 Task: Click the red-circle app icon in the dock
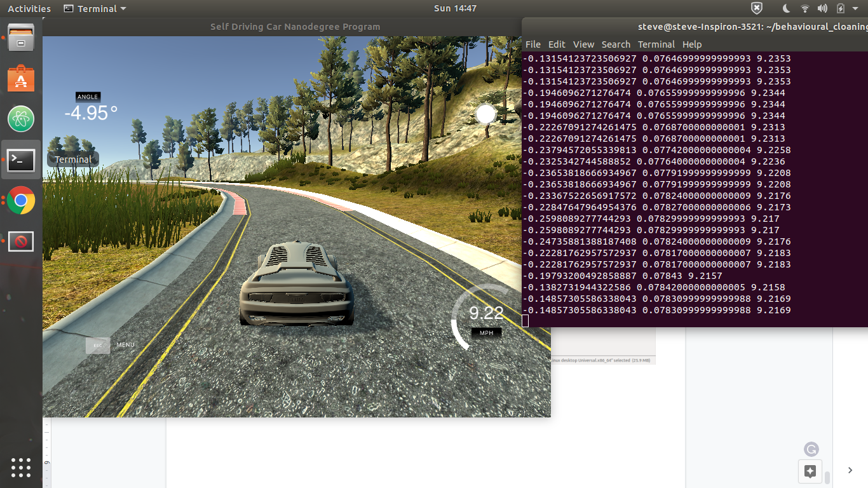[21, 241]
